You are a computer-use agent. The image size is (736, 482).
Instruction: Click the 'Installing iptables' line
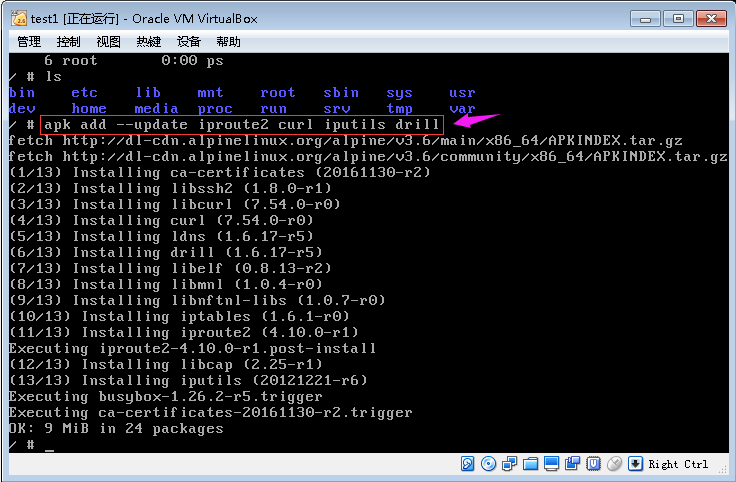(179, 316)
